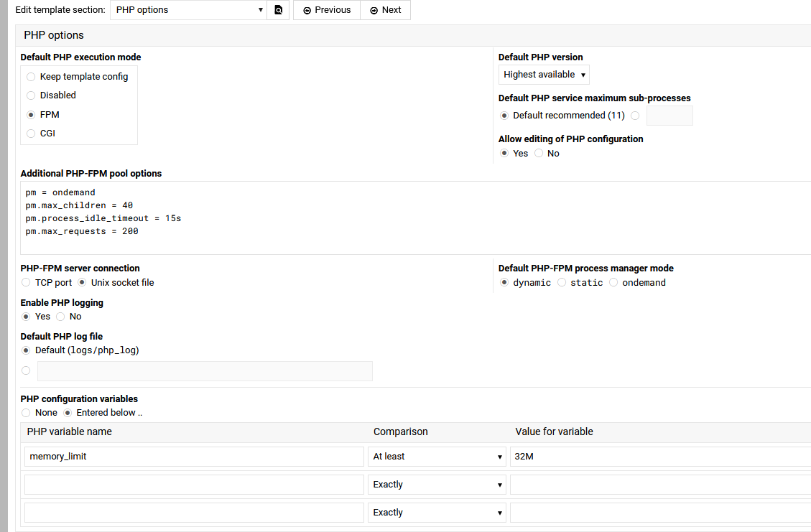
Task: Open the Default PHP version dropdown
Action: click(544, 75)
